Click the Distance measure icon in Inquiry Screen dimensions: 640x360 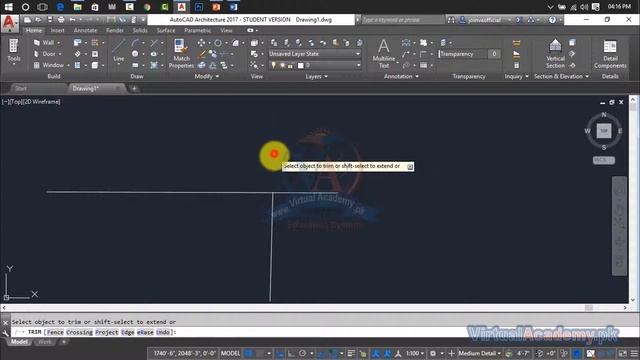[x=516, y=43]
